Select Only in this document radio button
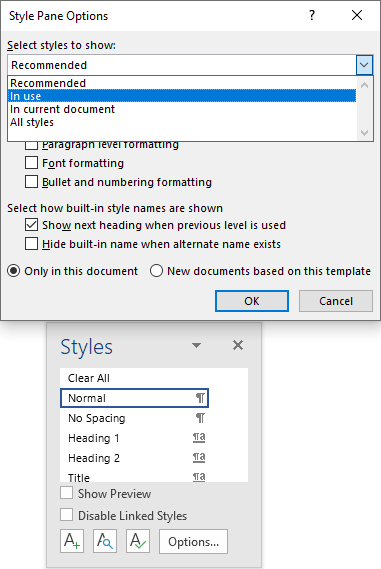381x569 pixels. click(x=14, y=271)
